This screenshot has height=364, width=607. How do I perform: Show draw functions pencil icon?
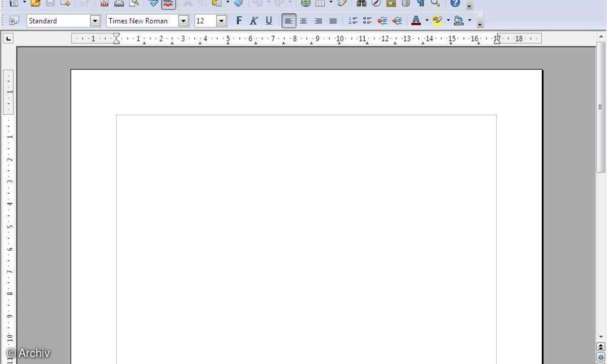[x=342, y=3]
